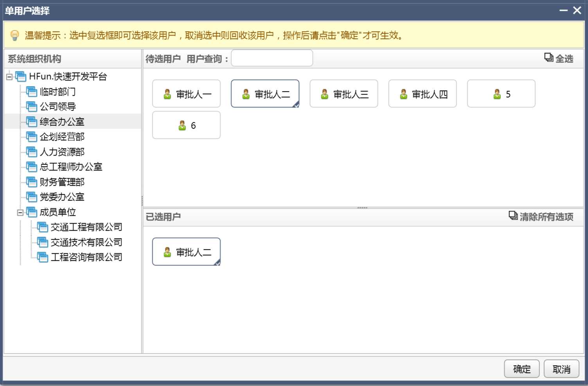Screen dimensions: 588x386
Task: Click the icon next to 工程咨询有限公司
Action: click(42, 257)
